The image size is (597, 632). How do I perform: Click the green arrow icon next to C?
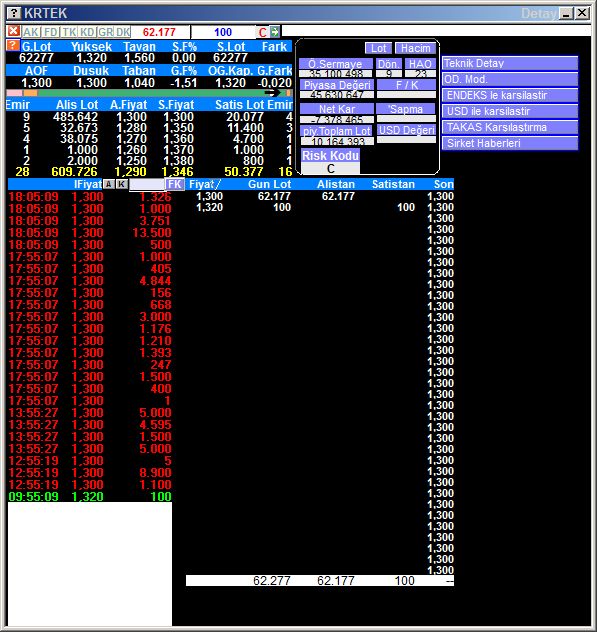[x=275, y=31]
